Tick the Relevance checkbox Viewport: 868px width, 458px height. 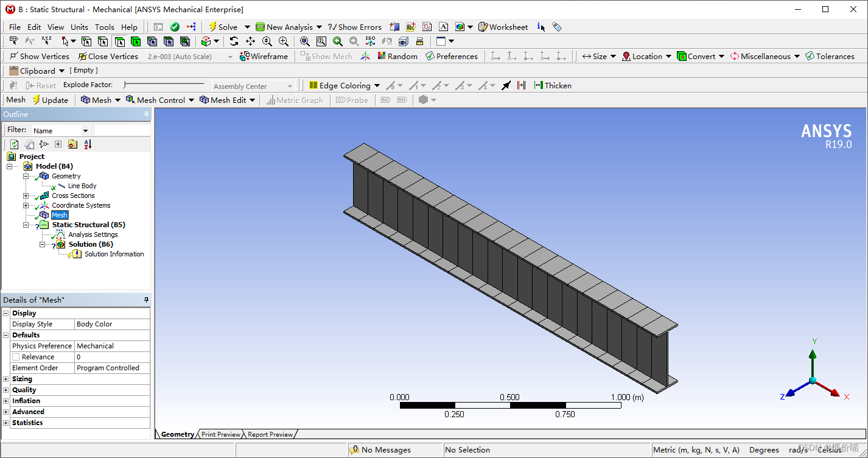tap(16, 357)
